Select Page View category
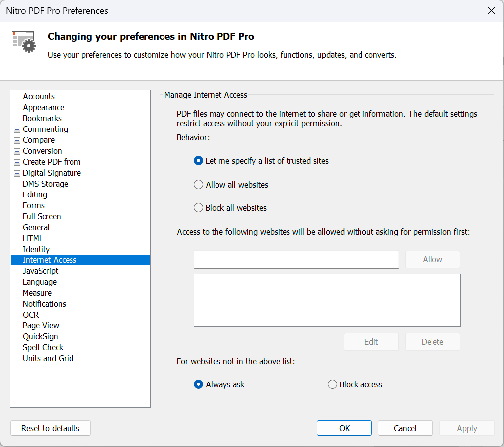The height and width of the screenshot is (447, 504). click(41, 325)
